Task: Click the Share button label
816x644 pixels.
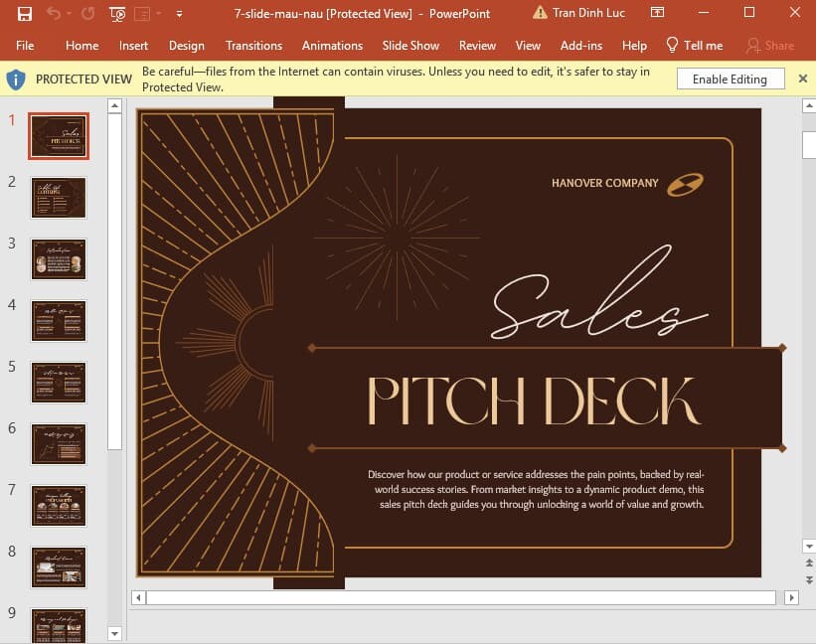Action: click(779, 46)
